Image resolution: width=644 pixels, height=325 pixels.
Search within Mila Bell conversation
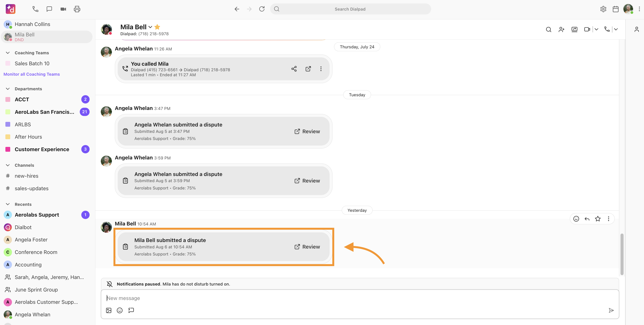548,29
